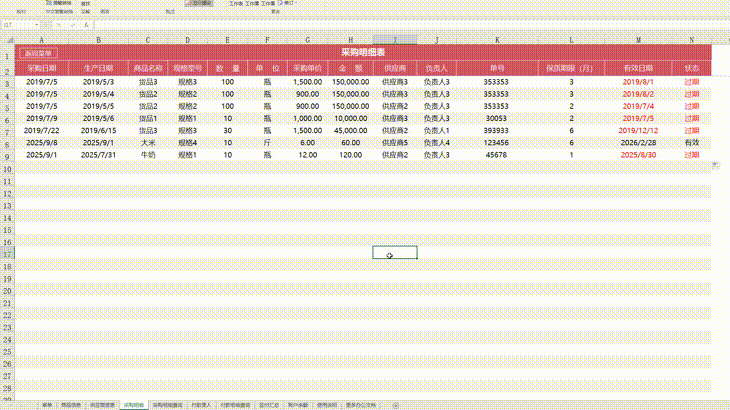Select the spec cell 规格4
Image resolution: width=730 pixels, height=410 pixels.
pos(188,143)
